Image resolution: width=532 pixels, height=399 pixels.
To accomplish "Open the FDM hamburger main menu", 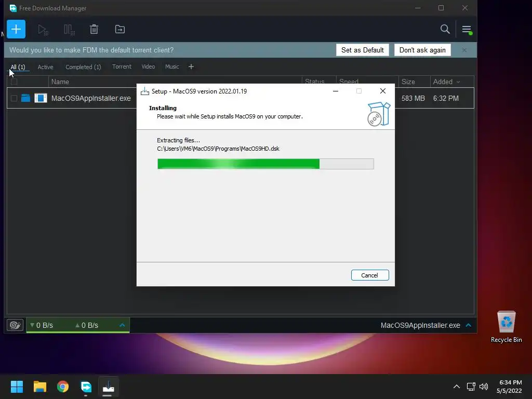I will click(x=467, y=30).
